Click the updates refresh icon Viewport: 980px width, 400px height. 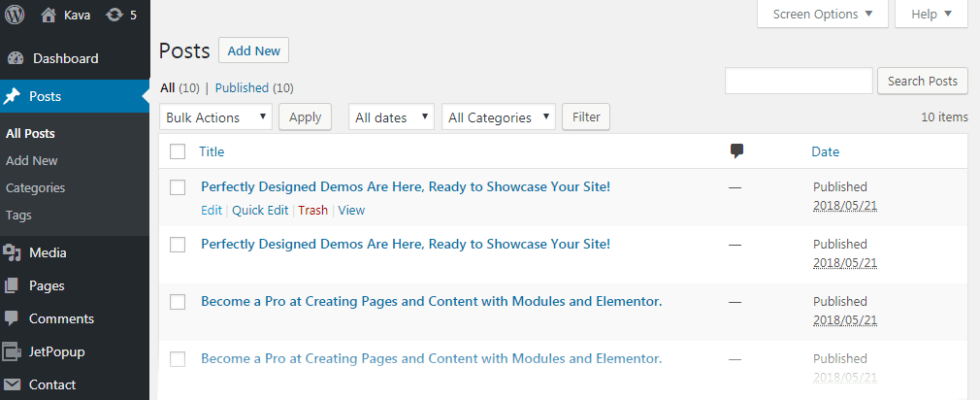pyautogui.click(x=114, y=15)
